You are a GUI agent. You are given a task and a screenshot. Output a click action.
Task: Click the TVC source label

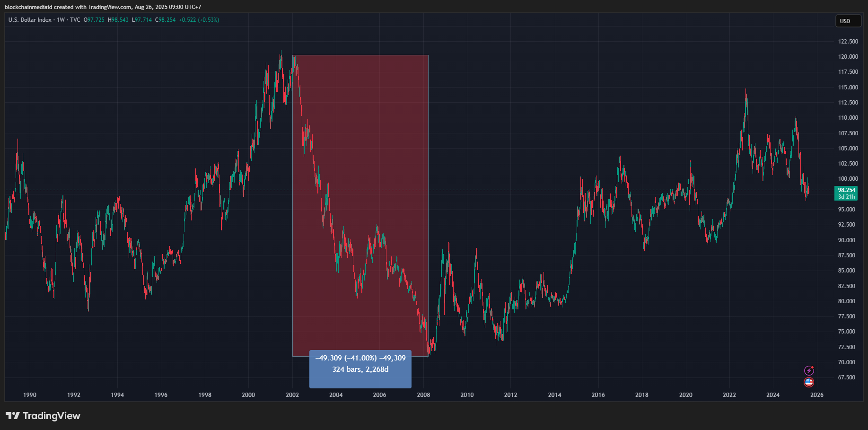click(75, 20)
